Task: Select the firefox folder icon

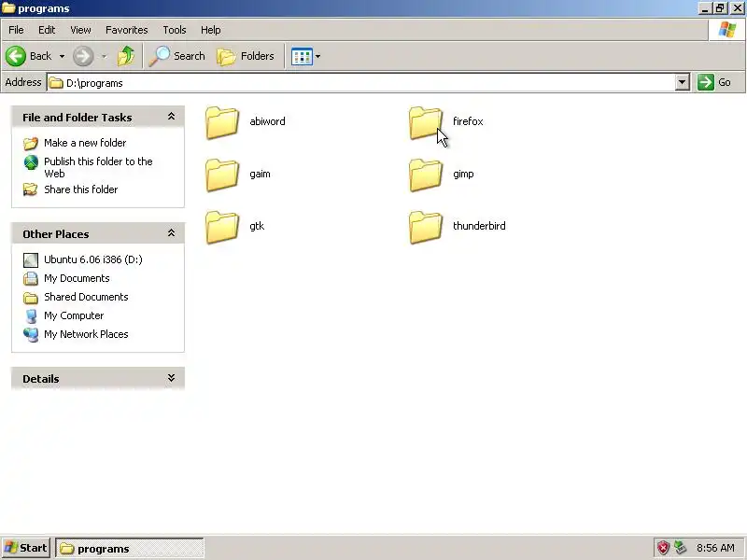Action: coord(426,123)
